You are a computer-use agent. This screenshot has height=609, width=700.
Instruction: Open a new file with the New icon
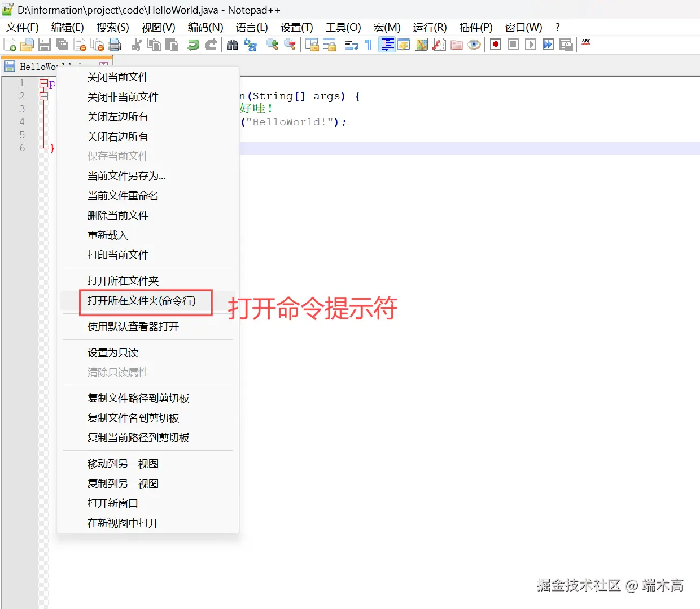click(9, 45)
